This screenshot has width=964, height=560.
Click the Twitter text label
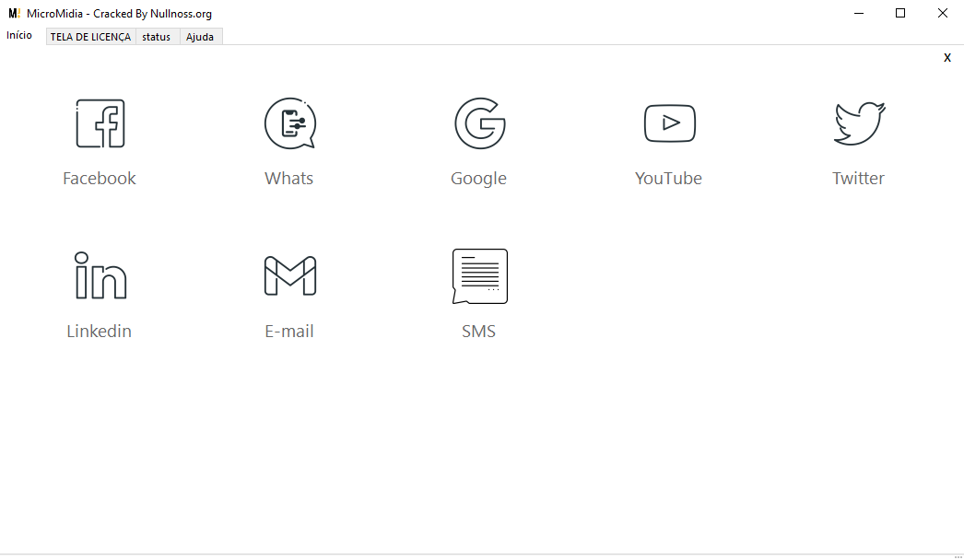(858, 179)
